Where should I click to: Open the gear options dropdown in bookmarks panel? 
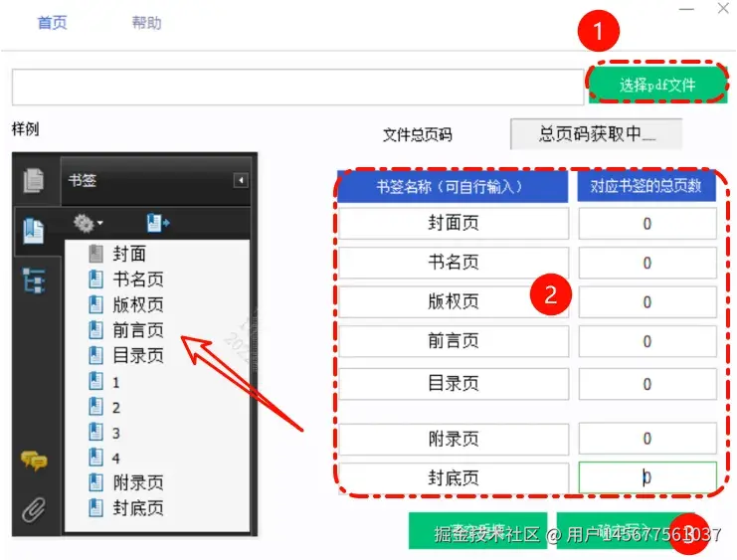88,223
